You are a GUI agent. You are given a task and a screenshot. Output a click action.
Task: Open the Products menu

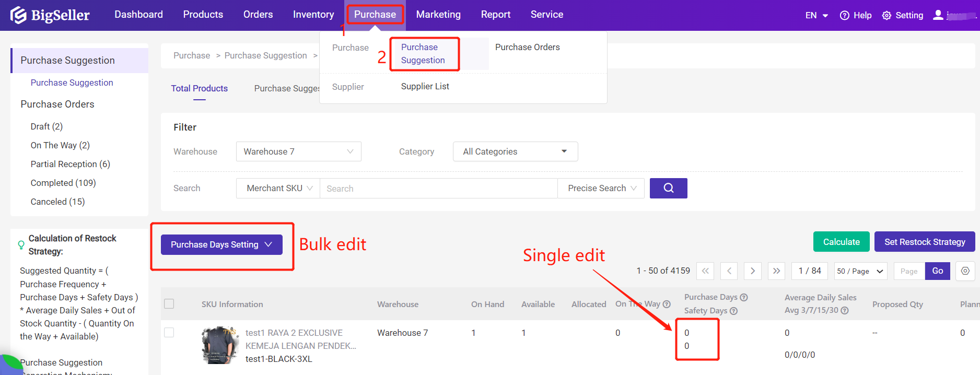coord(203,15)
